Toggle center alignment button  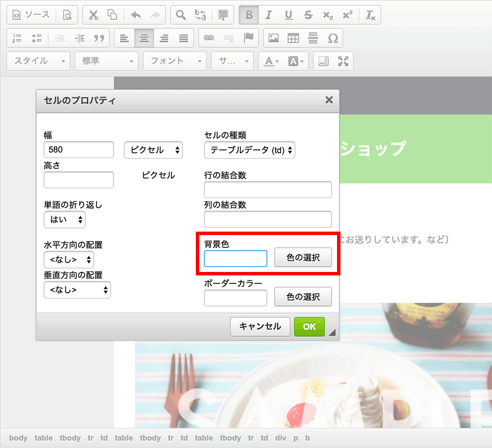(x=144, y=38)
